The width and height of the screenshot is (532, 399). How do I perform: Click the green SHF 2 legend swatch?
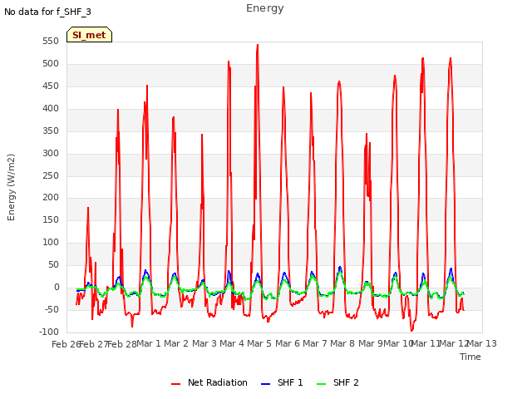click(321, 384)
